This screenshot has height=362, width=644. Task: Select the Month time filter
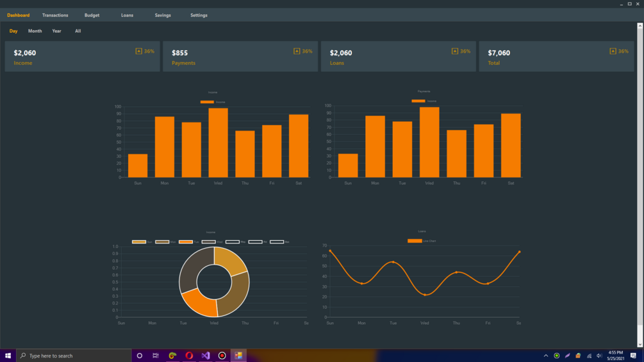pyautogui.click(x=35, y=31)
